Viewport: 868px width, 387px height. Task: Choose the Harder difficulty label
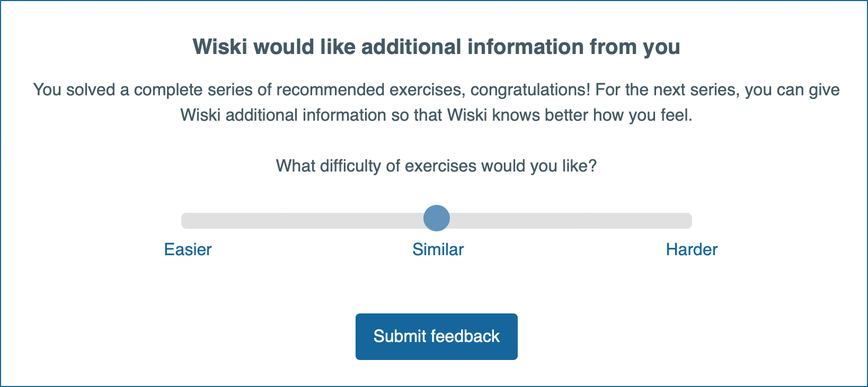[x=692, y=249]
